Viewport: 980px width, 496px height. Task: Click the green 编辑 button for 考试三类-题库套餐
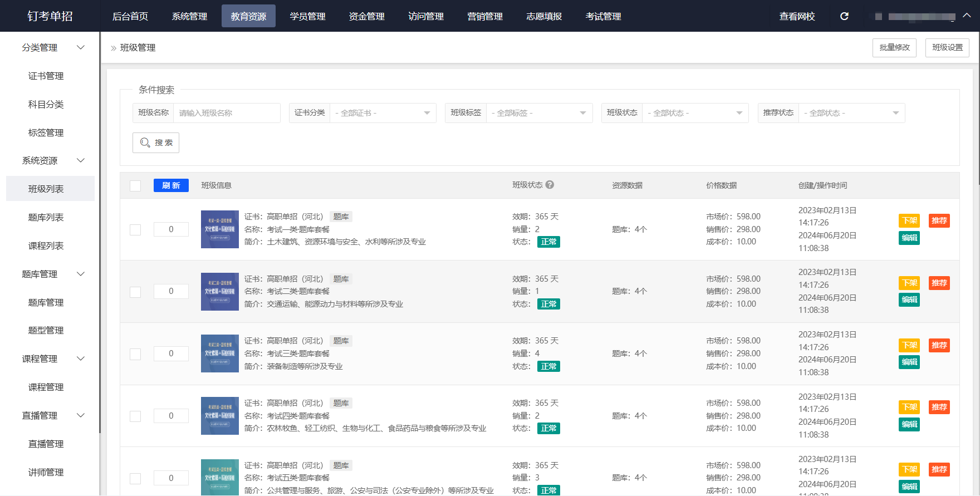909,362
